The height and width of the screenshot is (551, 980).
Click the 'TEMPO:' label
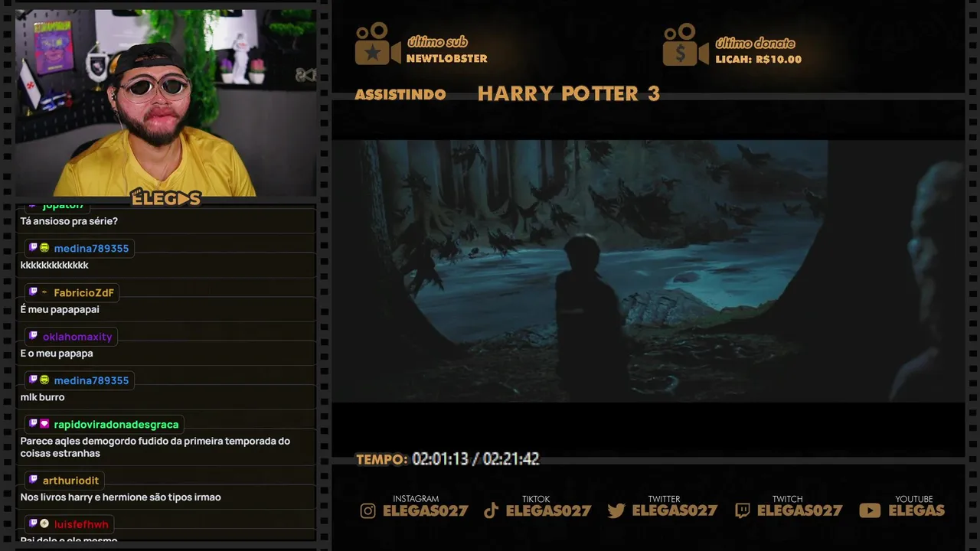tap(382, 459)
